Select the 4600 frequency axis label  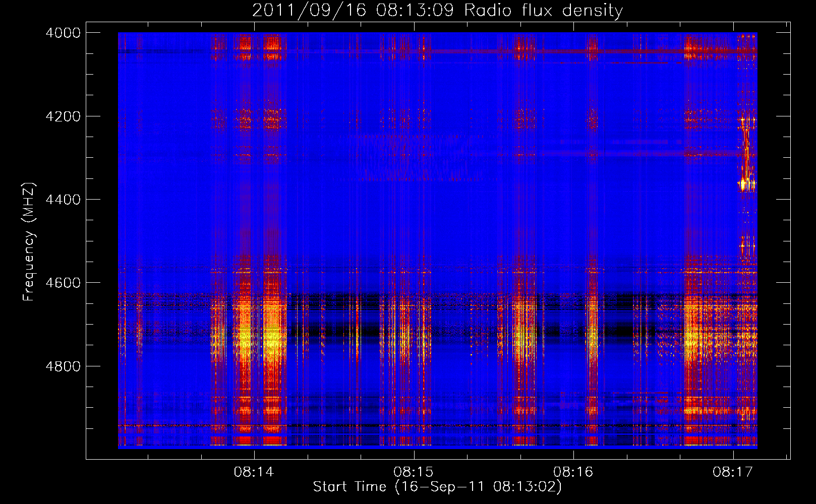click(x=63, y=283)
